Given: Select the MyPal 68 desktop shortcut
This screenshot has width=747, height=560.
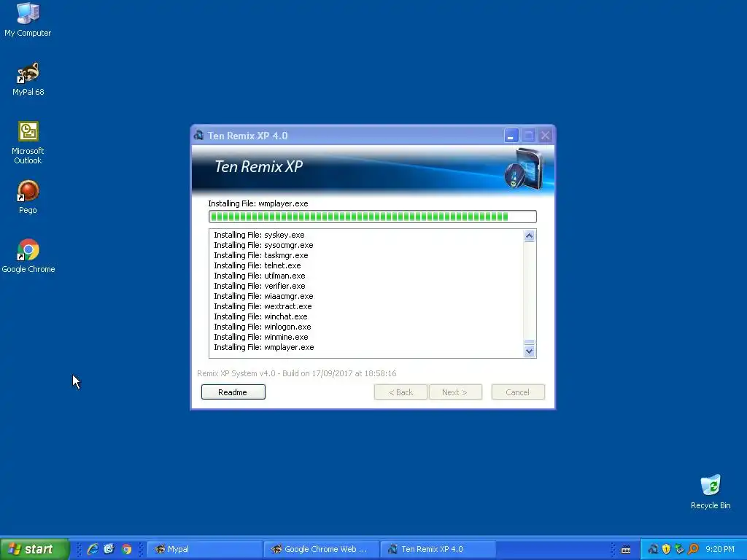Looking at the screenshot, I should tap(28, 79).
